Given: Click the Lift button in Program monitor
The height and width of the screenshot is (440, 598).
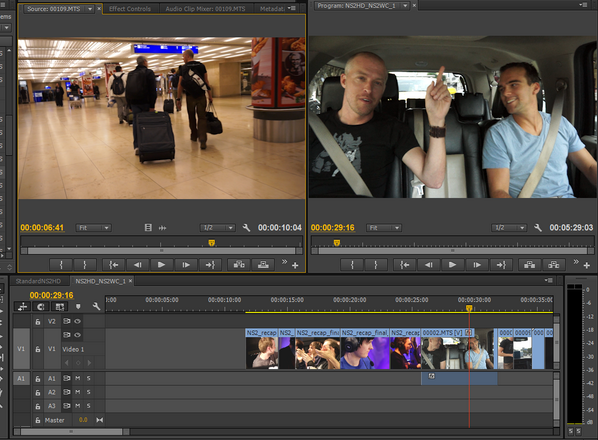Looking at the screenshot, I should [529, 265].
